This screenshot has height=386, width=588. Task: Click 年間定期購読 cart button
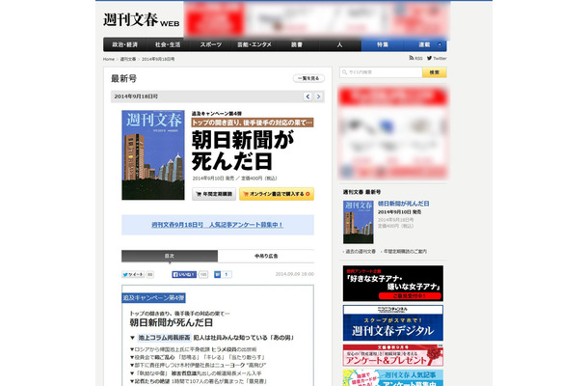[x=214, y=194]
